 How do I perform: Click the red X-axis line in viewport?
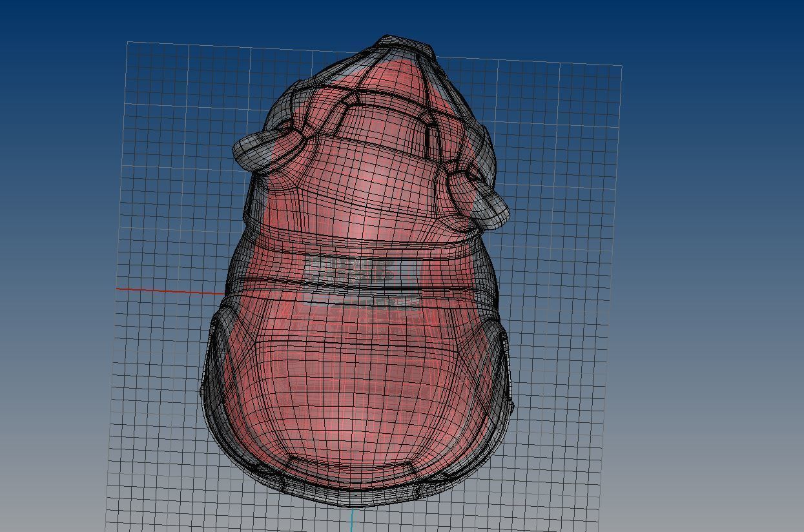170,291
